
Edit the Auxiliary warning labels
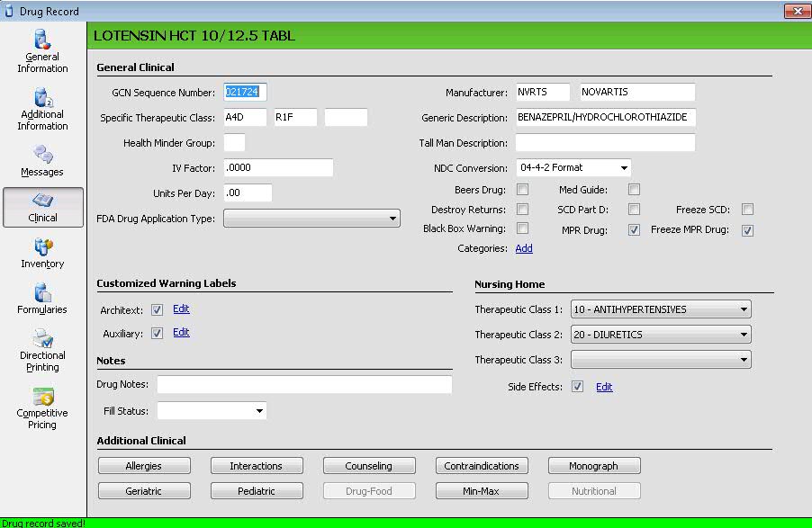click(x=181, y=332)
